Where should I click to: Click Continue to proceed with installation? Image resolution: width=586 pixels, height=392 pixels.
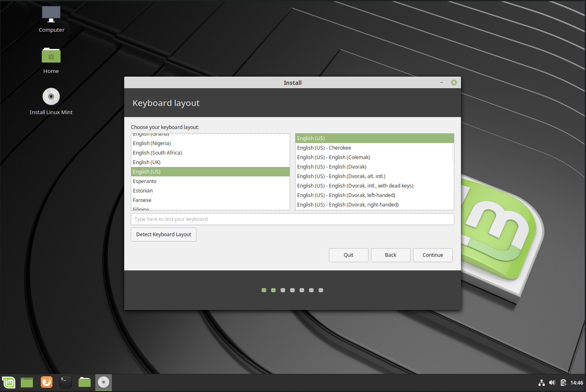click(432, 255)
